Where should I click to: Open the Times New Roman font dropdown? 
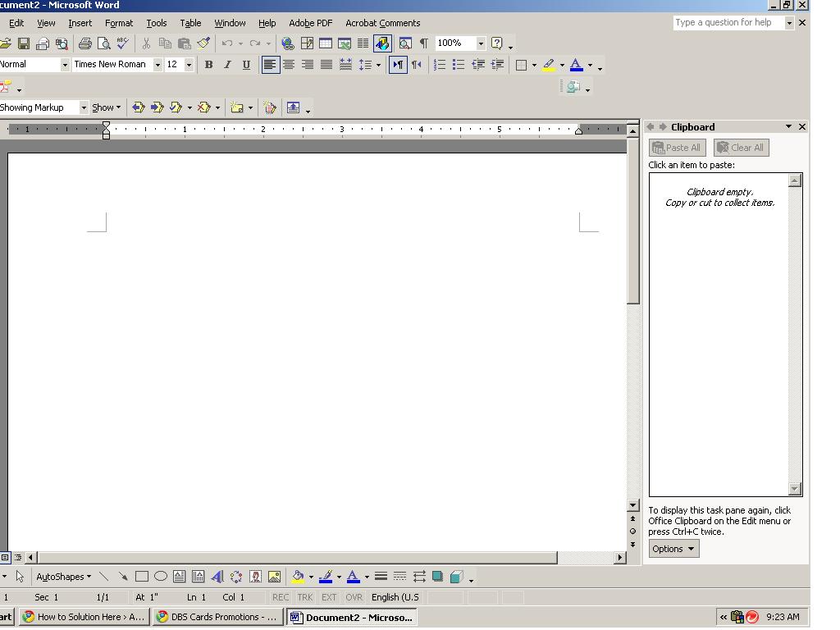[x=157, y=65]
